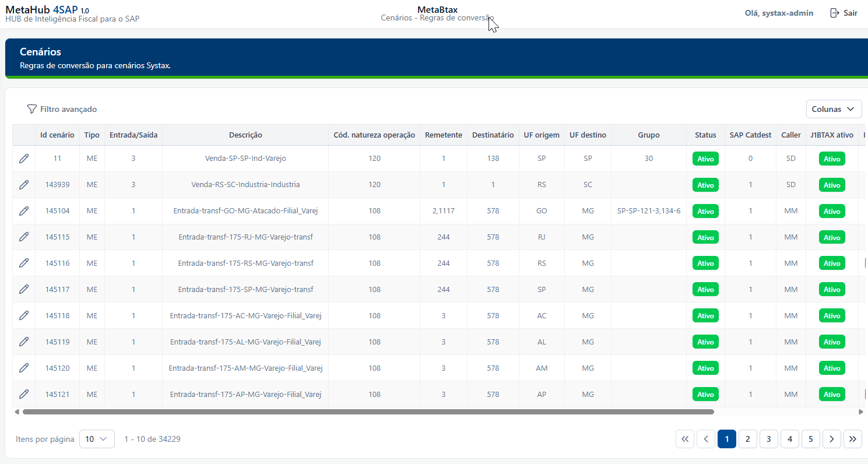The height and width of the screenshot is (464, 868).
Task: Advance to the next page arrow
Action: [x=832, y=439]
